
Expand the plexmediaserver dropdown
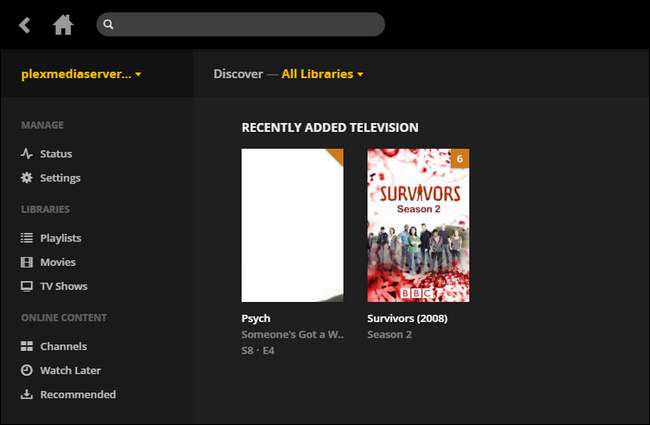coord(81,74)
